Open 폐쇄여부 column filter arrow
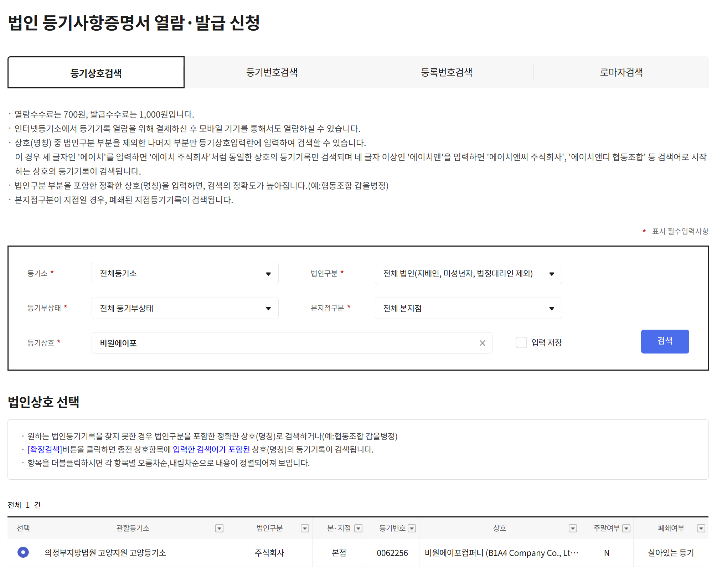The height and width of the screenshot is (588, 722). (701, 528)
